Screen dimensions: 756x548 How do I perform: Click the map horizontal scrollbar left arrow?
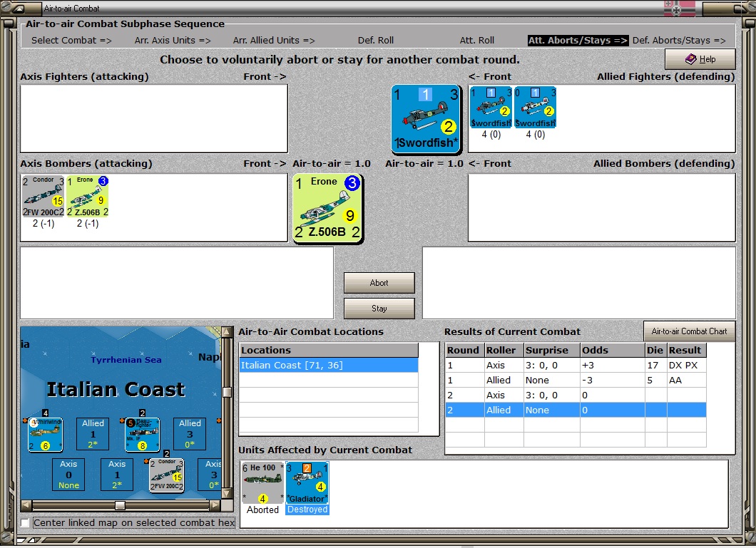pos(26,505)
